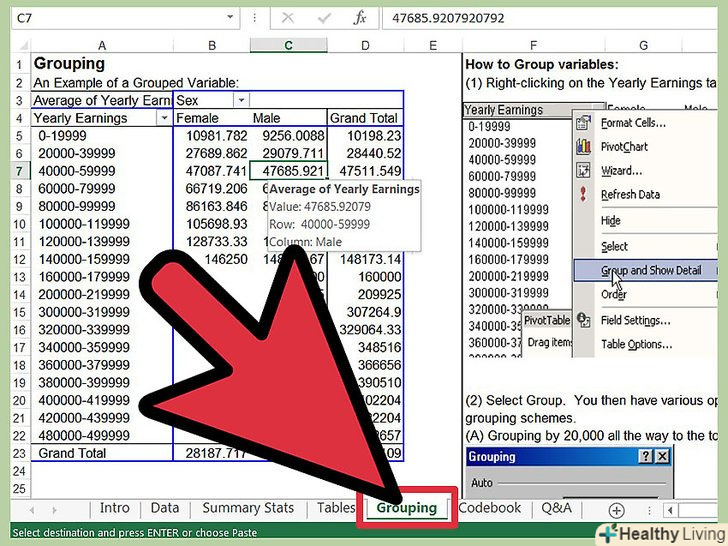Open the Yearly Earnings row filter dropdown
728x546 pixels.
[x=163, y=118]
